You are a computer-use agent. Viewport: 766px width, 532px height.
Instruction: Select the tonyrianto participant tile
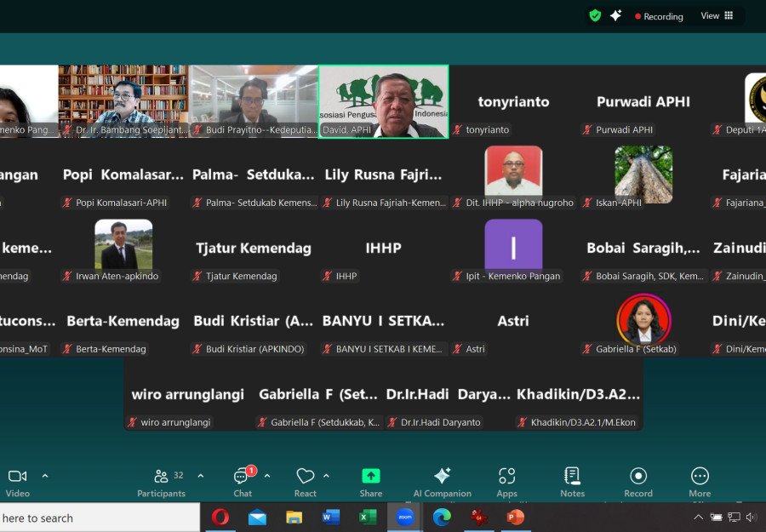click(513, 101)
